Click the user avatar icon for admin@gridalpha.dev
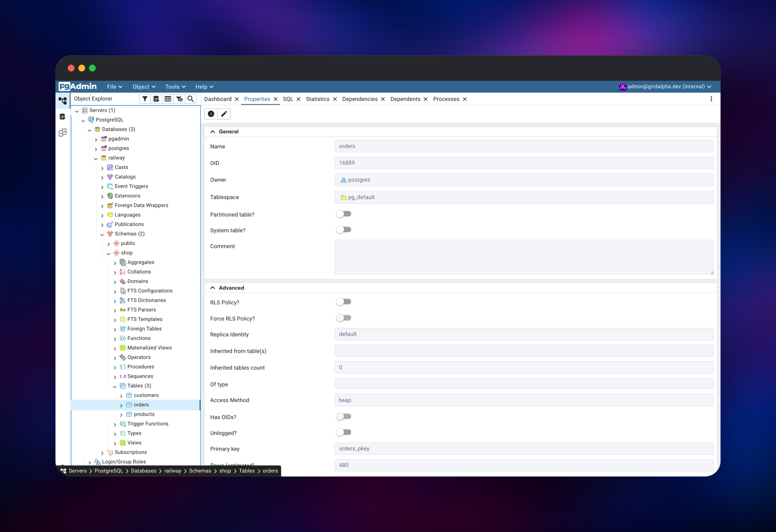The height and width of the screenshot is (532, 776). tap(622, 87)
